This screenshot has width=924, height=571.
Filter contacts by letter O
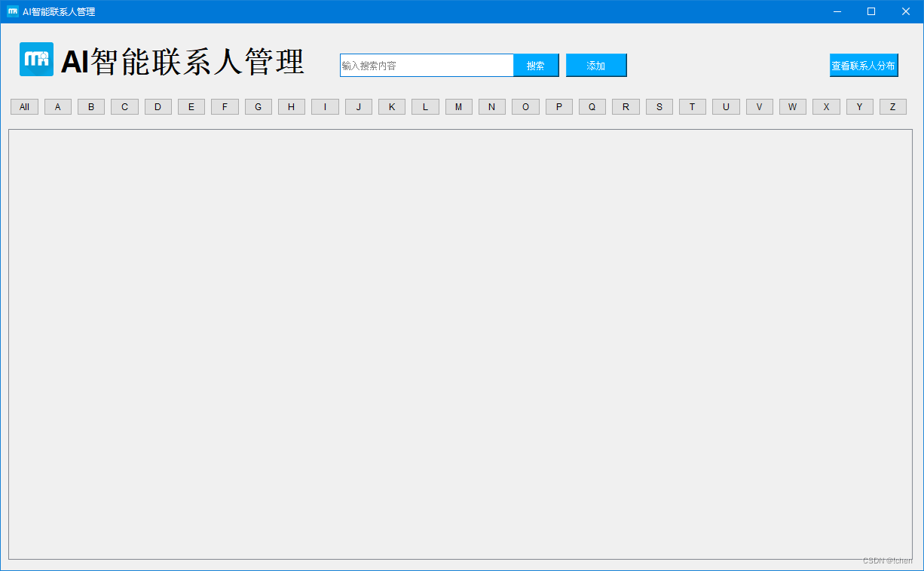tap(525, 107)
